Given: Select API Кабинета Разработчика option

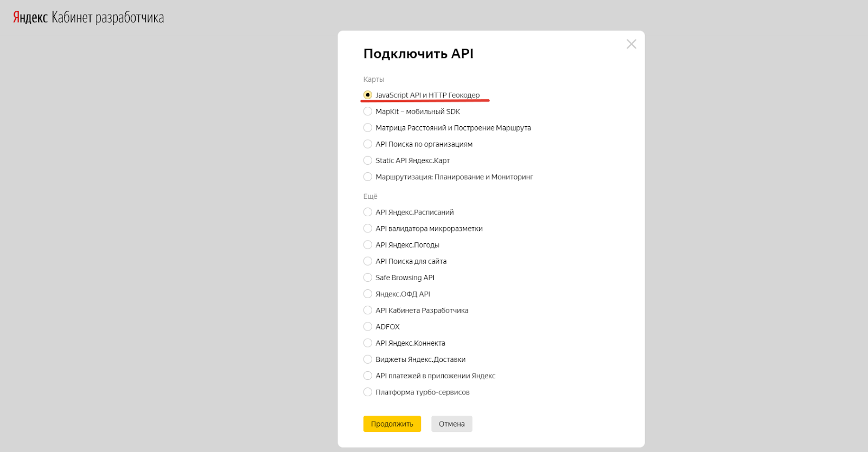Looking at the screenshot, I should point(368,311).
